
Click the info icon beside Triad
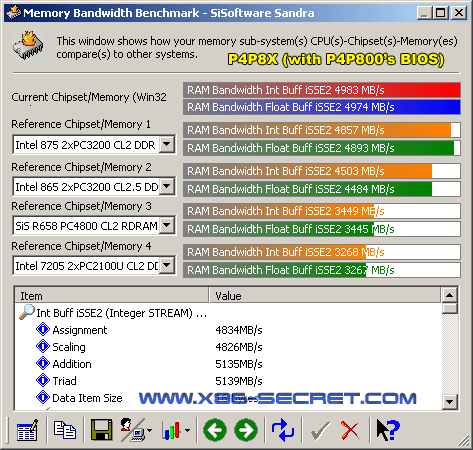[x=43, y=380]
